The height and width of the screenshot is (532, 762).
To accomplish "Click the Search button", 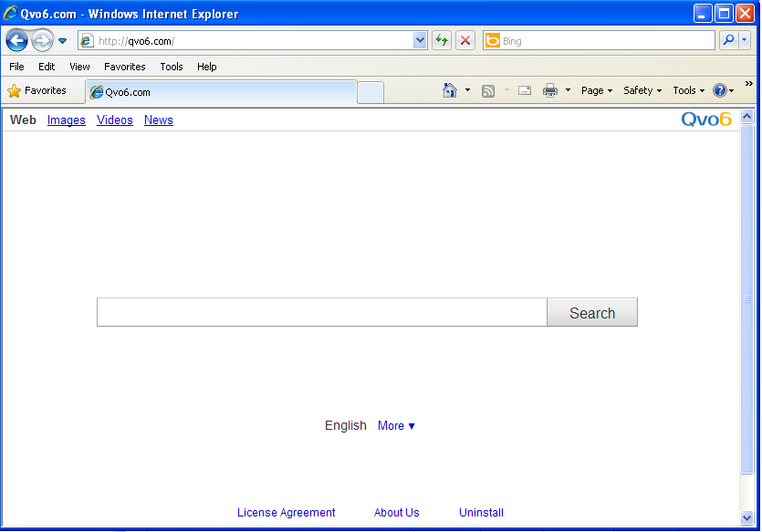I will 592,312.
